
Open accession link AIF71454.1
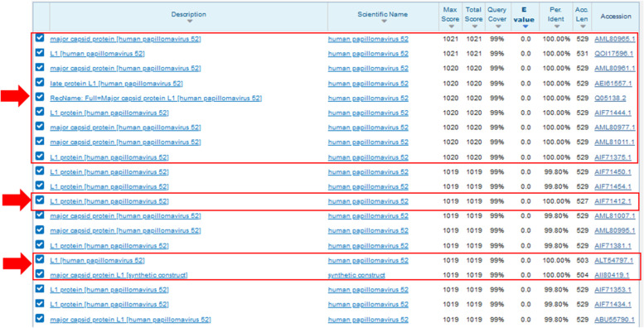tap(613, 186)
